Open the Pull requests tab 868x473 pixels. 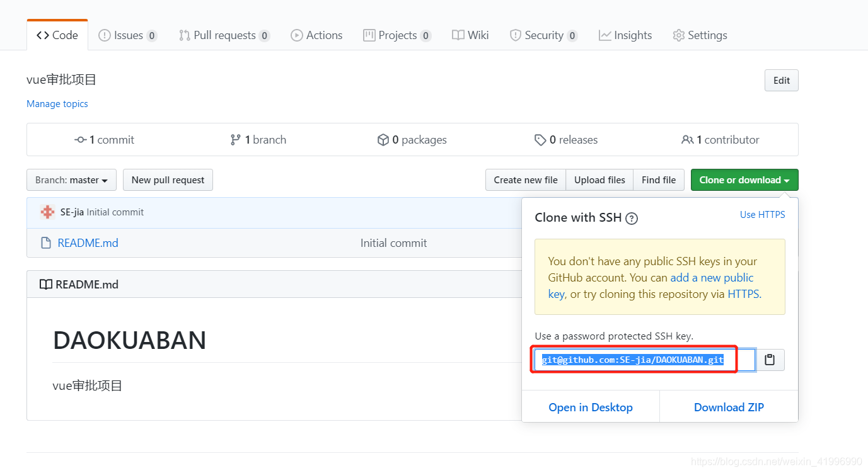(224, 35)
